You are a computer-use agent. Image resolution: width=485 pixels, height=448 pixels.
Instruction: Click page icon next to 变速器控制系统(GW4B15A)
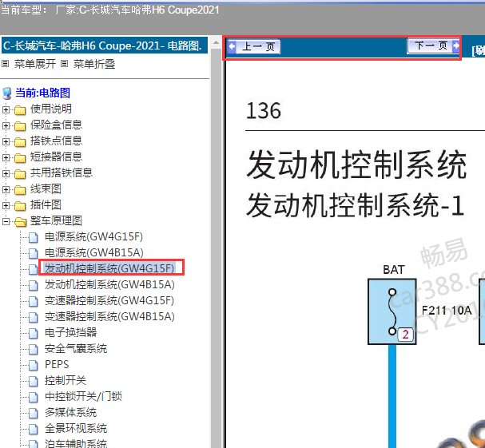[34, 317]
